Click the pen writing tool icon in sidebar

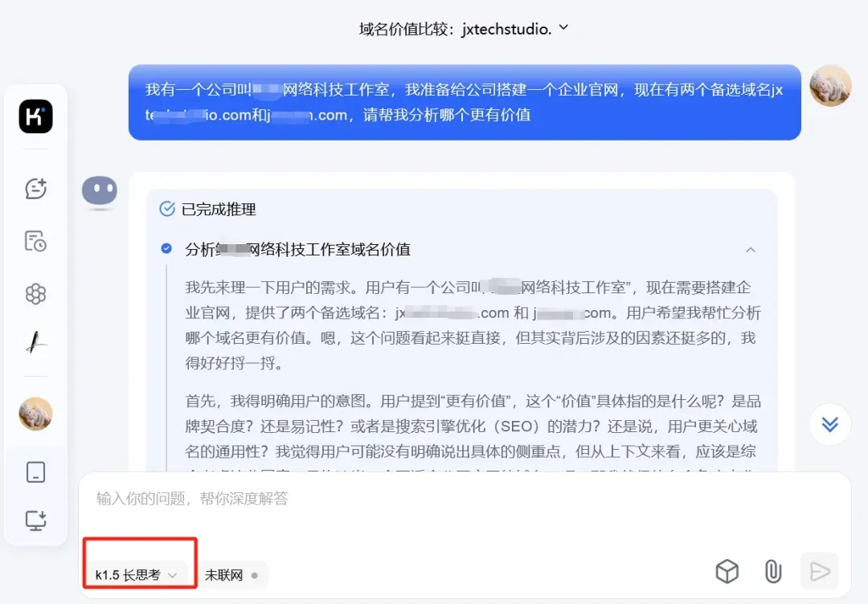click(36, 342)
